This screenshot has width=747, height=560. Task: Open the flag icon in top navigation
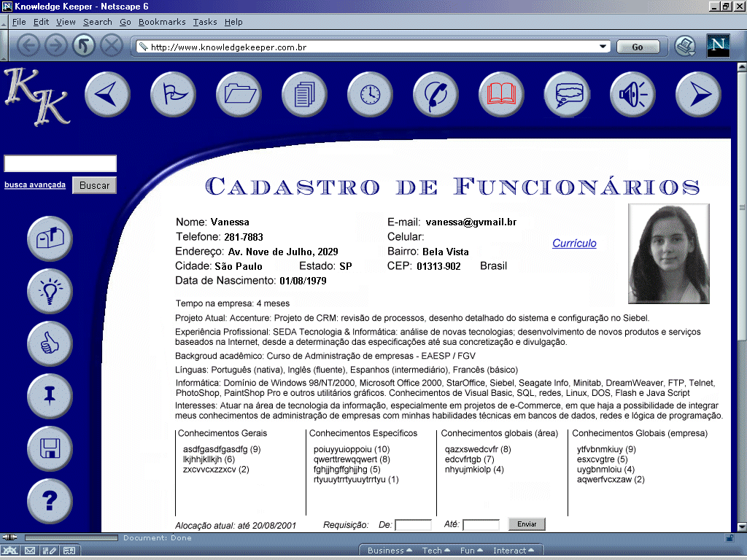[x=173, y=94]
